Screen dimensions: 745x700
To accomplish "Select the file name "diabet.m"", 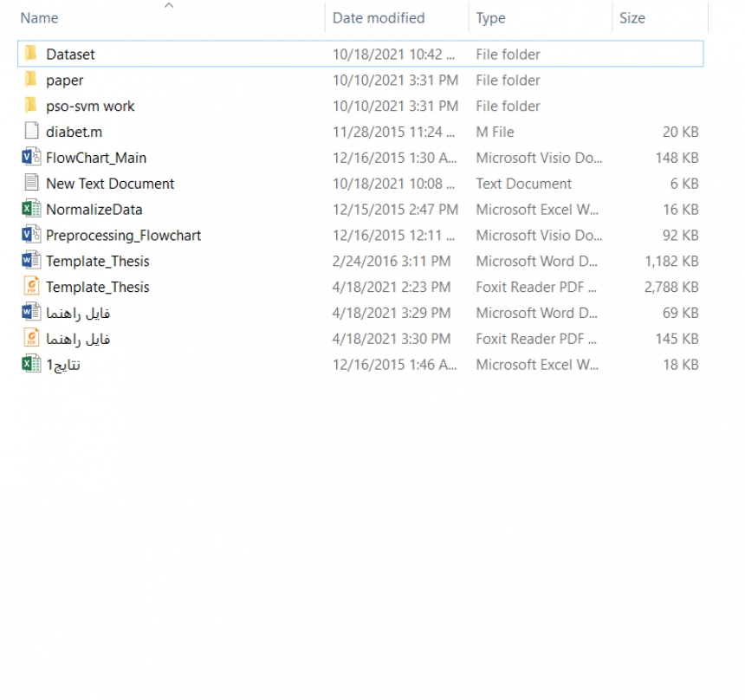I will click(x=74, y=132).
